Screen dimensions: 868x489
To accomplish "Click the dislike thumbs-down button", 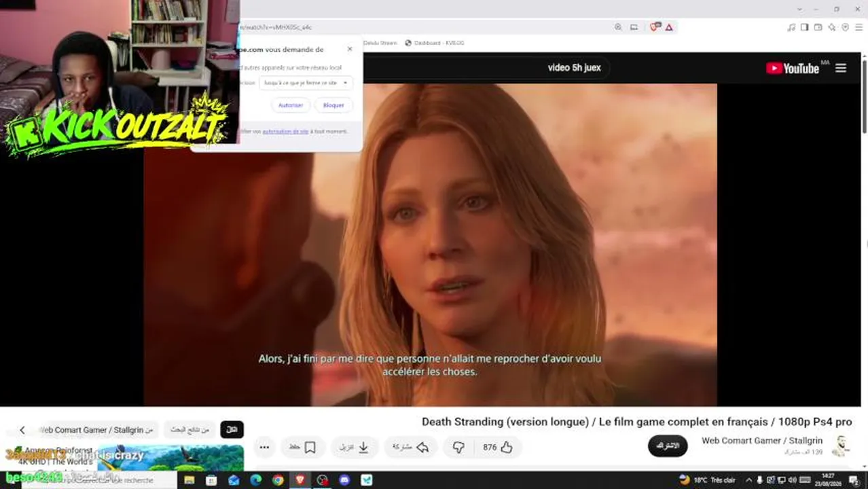I will 458,447.
